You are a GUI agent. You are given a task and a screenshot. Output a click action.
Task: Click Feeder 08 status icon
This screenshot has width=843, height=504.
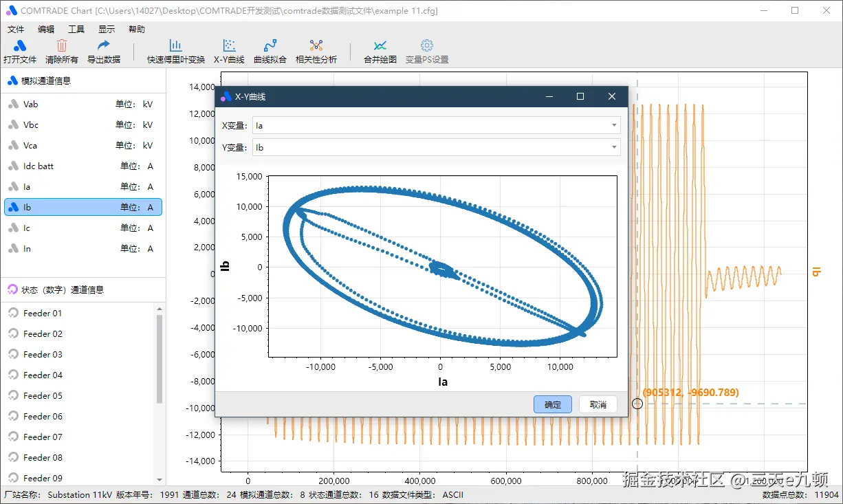(x=13, y=457)
